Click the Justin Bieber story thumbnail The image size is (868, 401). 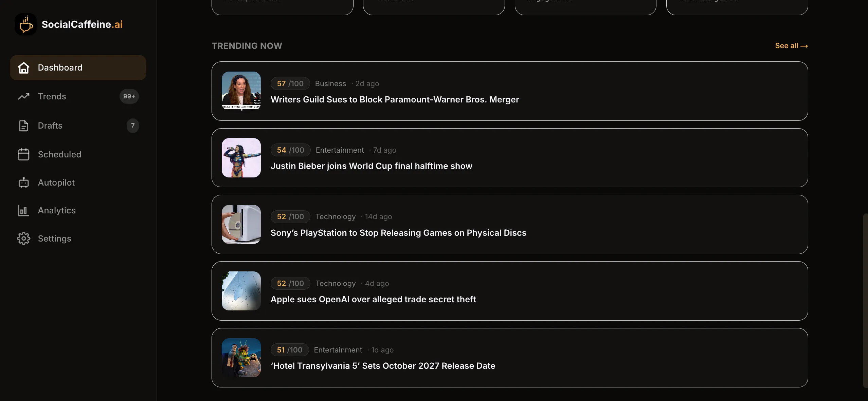coord(241,158)
